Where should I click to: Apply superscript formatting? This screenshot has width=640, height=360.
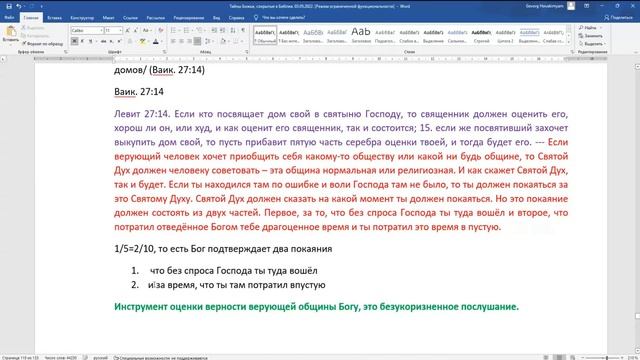coord(119,41)
